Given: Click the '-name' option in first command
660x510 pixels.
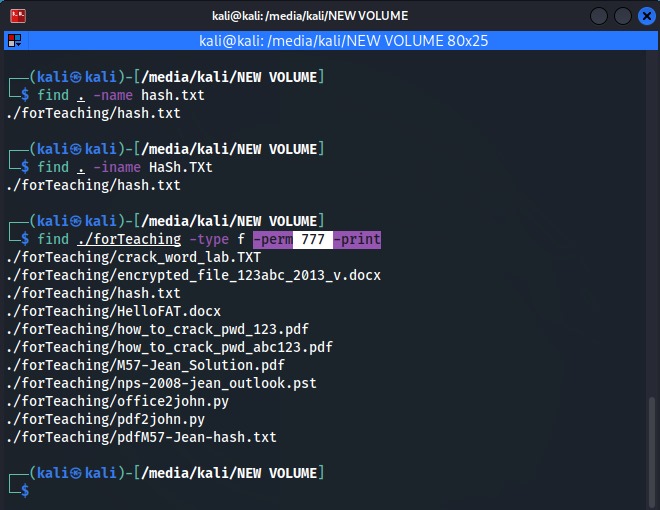Looking at the screenshot, I should 113,95.
